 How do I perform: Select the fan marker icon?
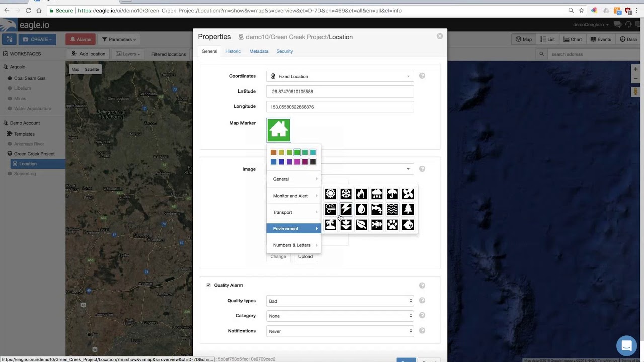coord(408,194)
